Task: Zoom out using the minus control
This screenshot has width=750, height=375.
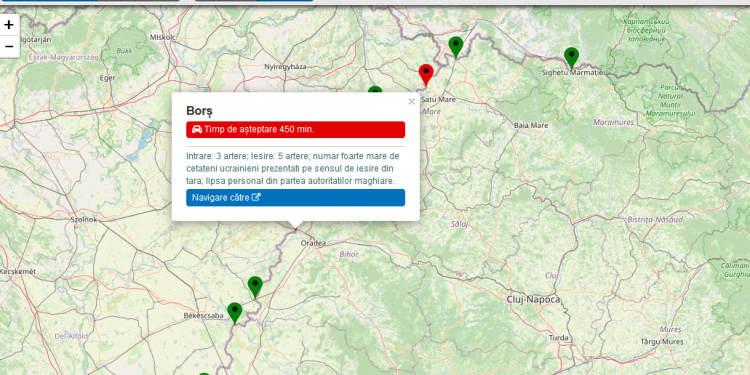Action: click(9, 47)
